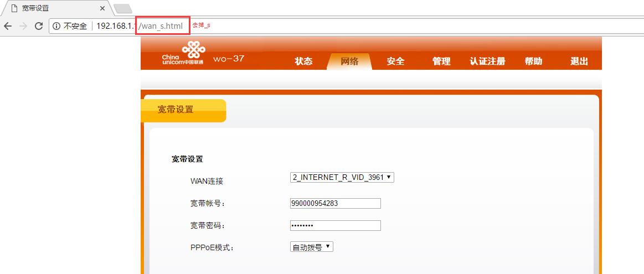Click the China Unicom logo
The height and width of the screenshot is (274, 644).
point(183,53)
